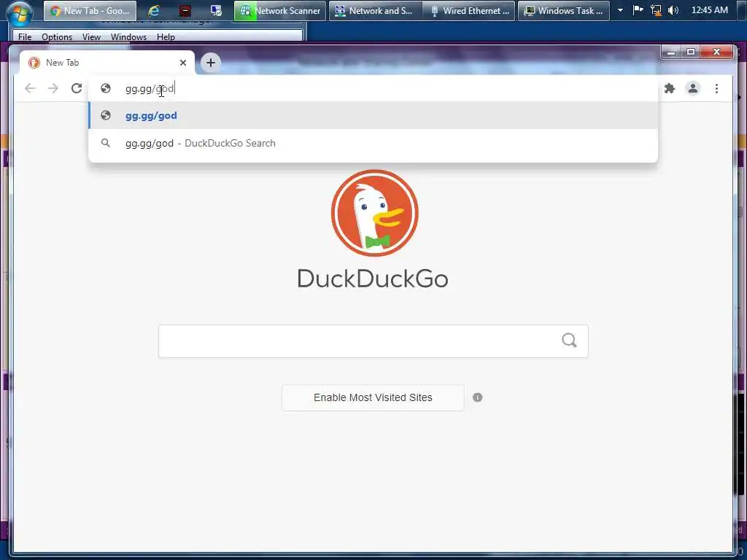Reload the page with refresh icon

[x=76, y=88]
